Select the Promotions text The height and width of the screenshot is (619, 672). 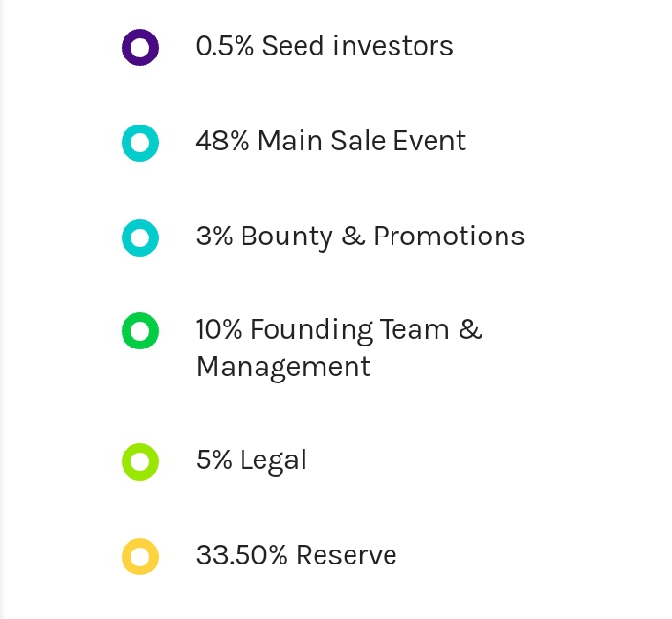(449, 237)
